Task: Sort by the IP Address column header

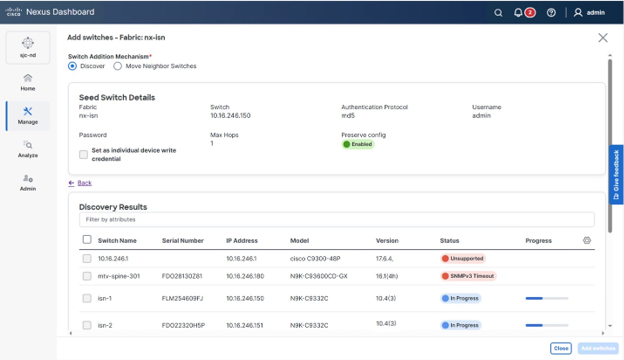Action: 242,241
